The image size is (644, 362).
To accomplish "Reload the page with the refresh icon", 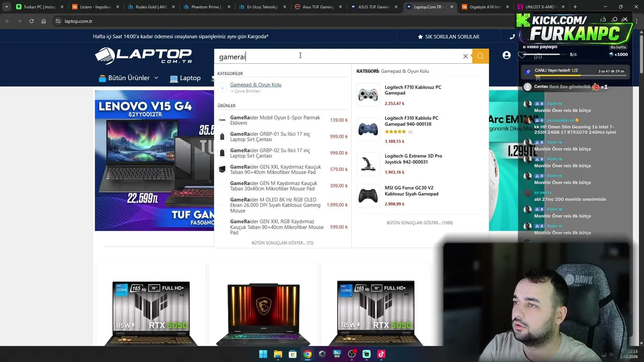I will pos(31,21).
